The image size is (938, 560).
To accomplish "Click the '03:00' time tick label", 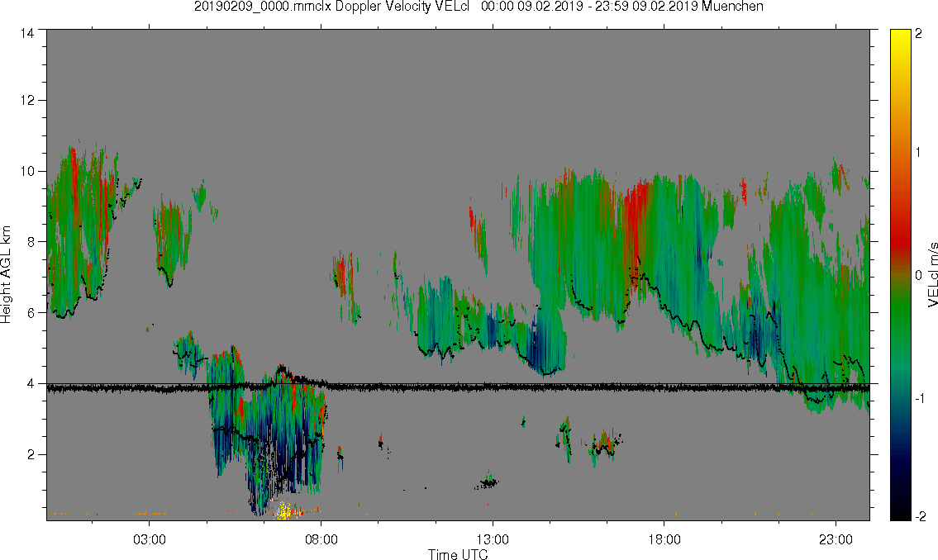I will pos(149,539).
